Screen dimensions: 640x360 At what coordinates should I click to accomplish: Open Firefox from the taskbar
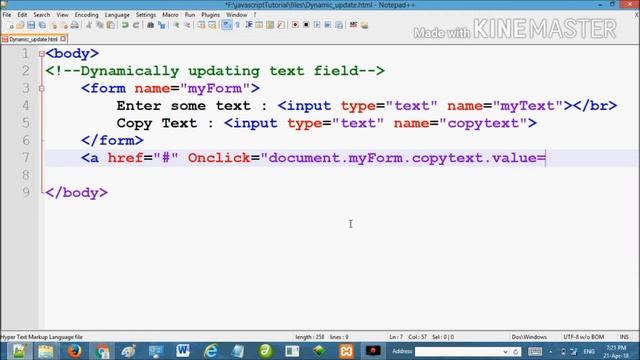pyautogui.click(x=74, y=351)
